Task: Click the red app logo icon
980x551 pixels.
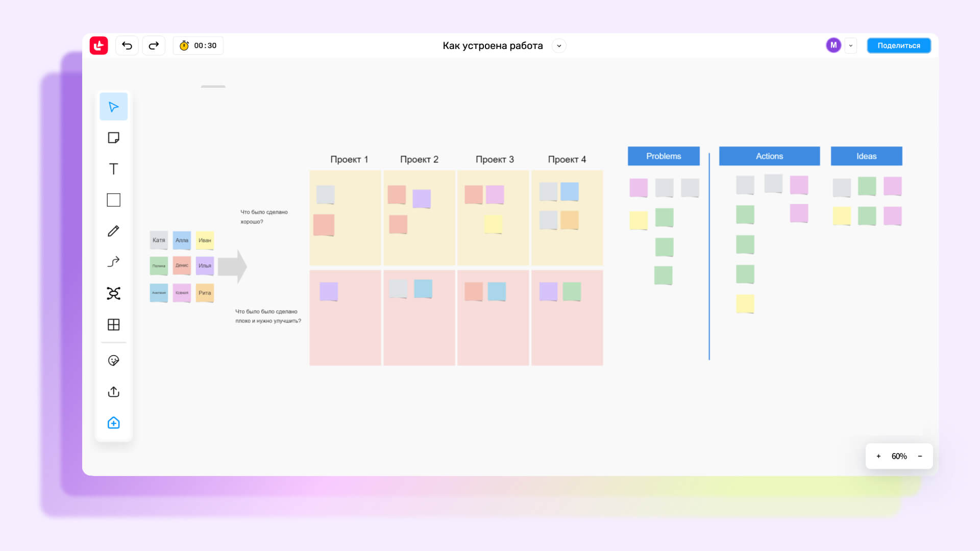Action: [99, 45]
